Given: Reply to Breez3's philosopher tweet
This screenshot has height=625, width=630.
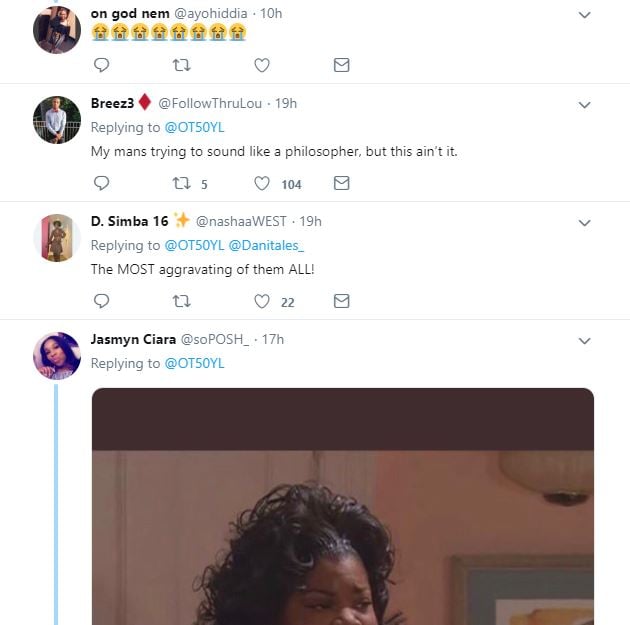Looking at the screenshot, I should pyautogui.click(x=101, y=183).
